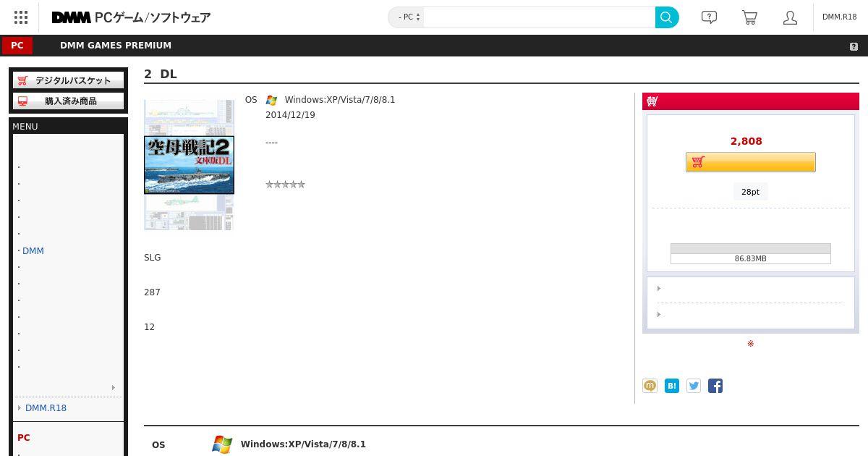The image size is (868, 456).
Task: Select the red PC tab
Action: 17,46
